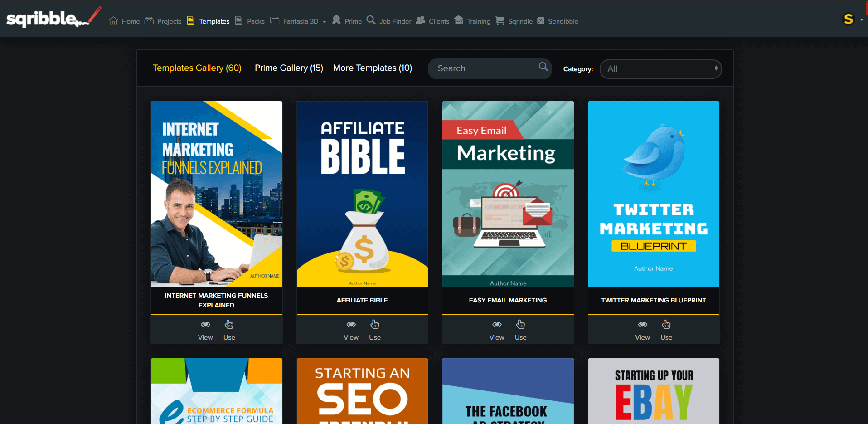Open Clients in the navigation bar
The width and height of the screenshot is (868, 424).
(x=439, y=21)
